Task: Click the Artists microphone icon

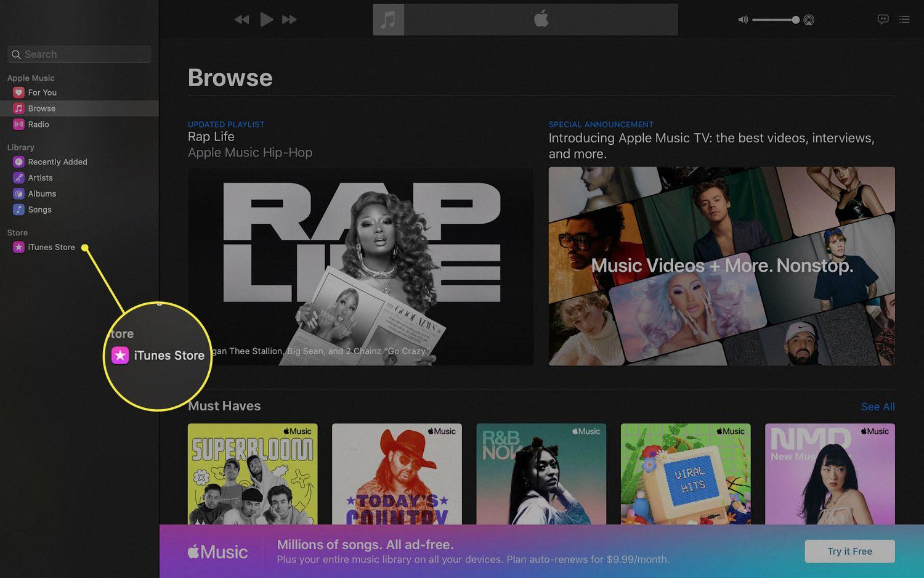Action: point(18,178)
